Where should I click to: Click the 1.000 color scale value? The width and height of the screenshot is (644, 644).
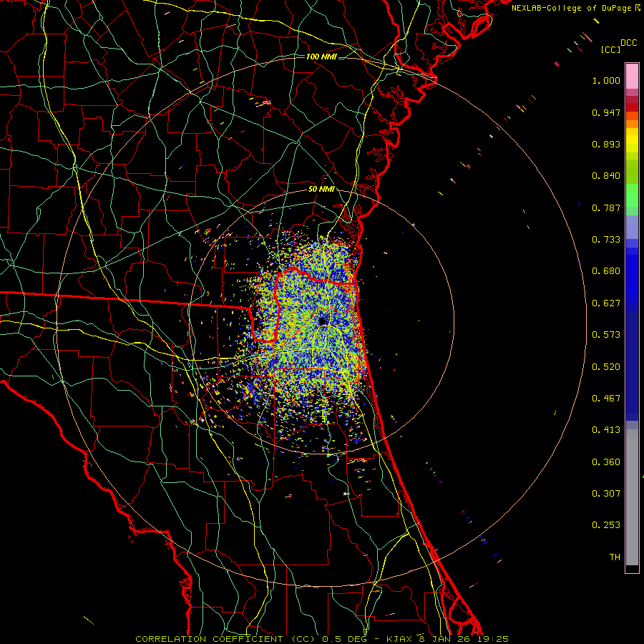(606, 80)
